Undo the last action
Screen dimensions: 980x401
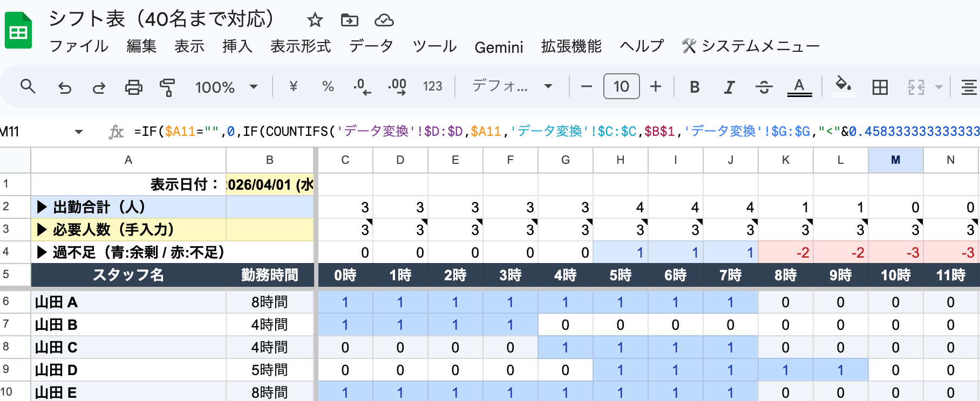(x=64, y=87)
